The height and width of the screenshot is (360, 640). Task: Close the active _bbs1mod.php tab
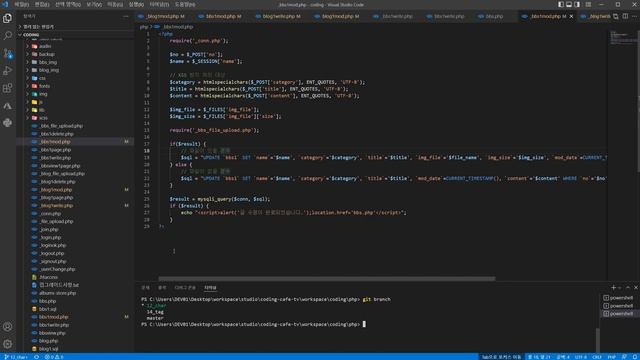(571, 16)
